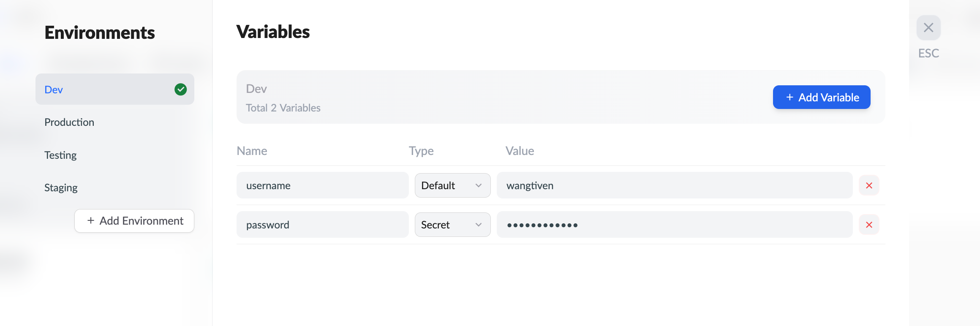Click the password name field
This screenshot has height=326, width=980.
322,225
